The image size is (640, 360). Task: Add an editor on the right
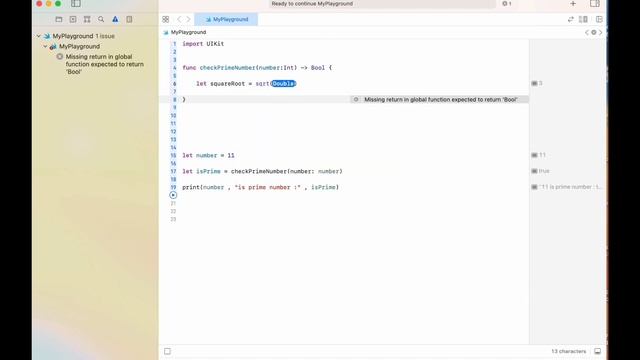599,19
